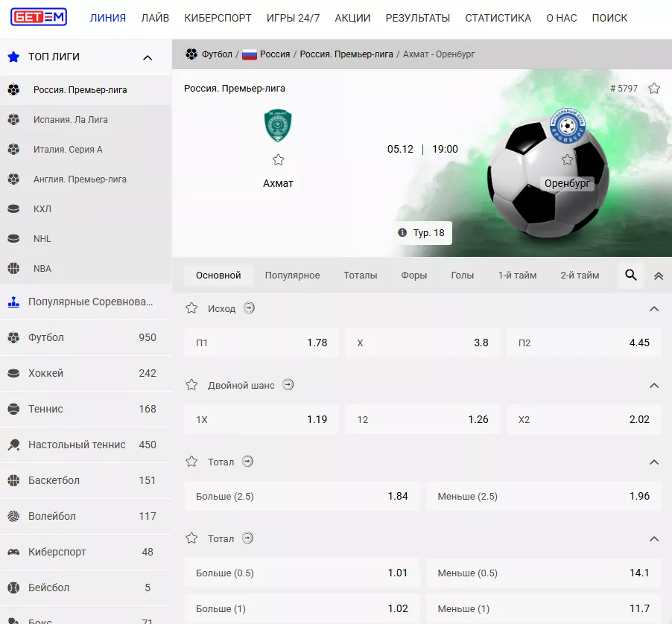
Task: Favorite the Ахмат team star
Action: (x=278, y=160)
